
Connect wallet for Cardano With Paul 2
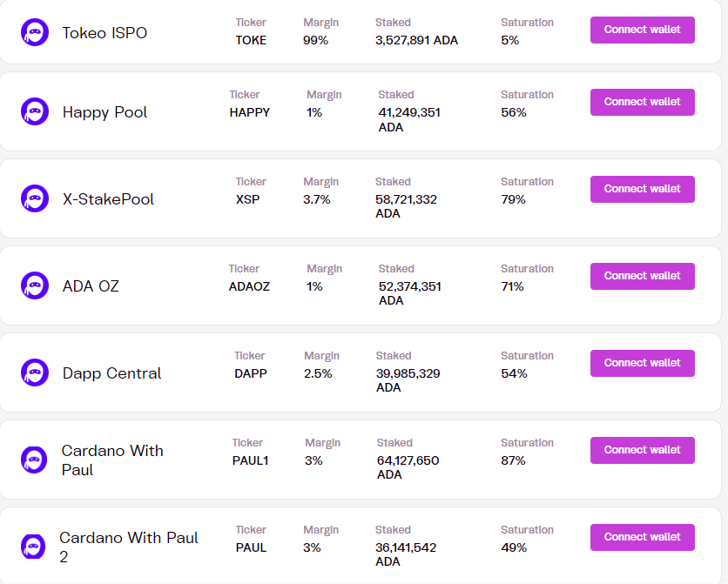click(642, 537)
